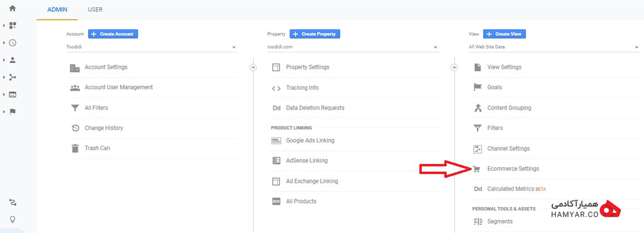Click the All Products link icon
The height and width of the screenshot is (233, 644).
(x=276, y=201)
